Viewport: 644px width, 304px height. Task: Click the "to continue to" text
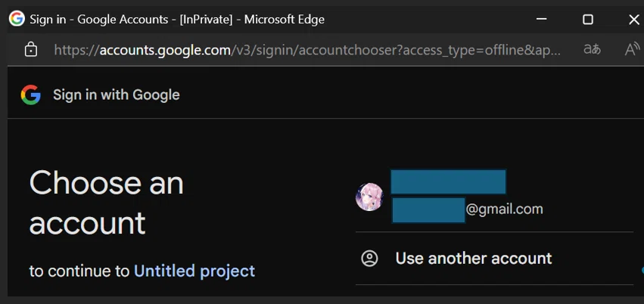[x=79, y=271]
